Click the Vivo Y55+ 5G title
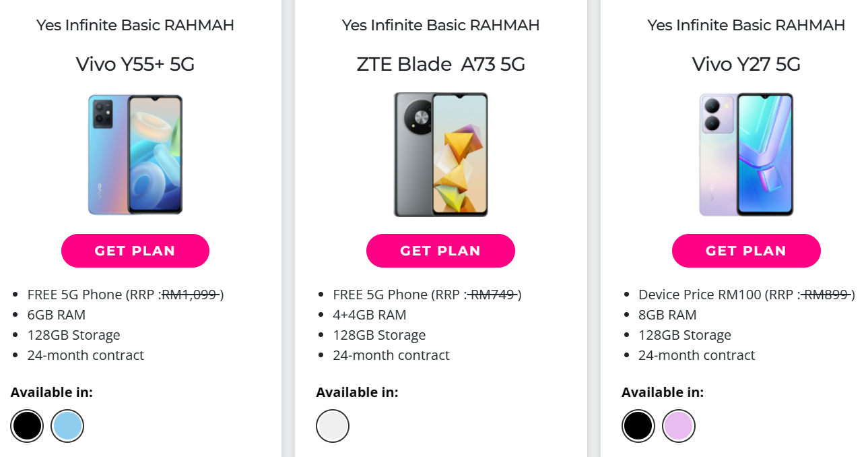 135,65
